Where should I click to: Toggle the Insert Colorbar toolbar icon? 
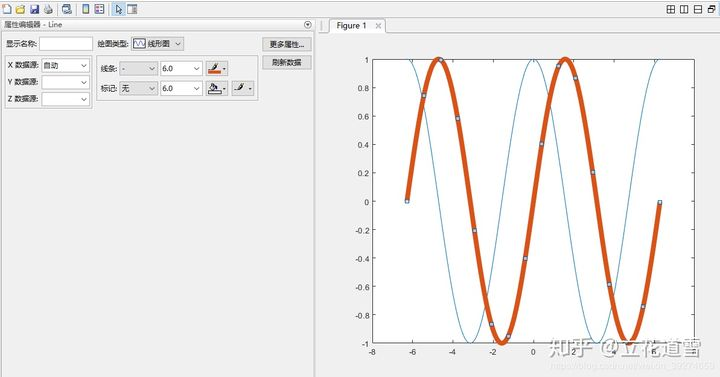(x=85, y=9)
